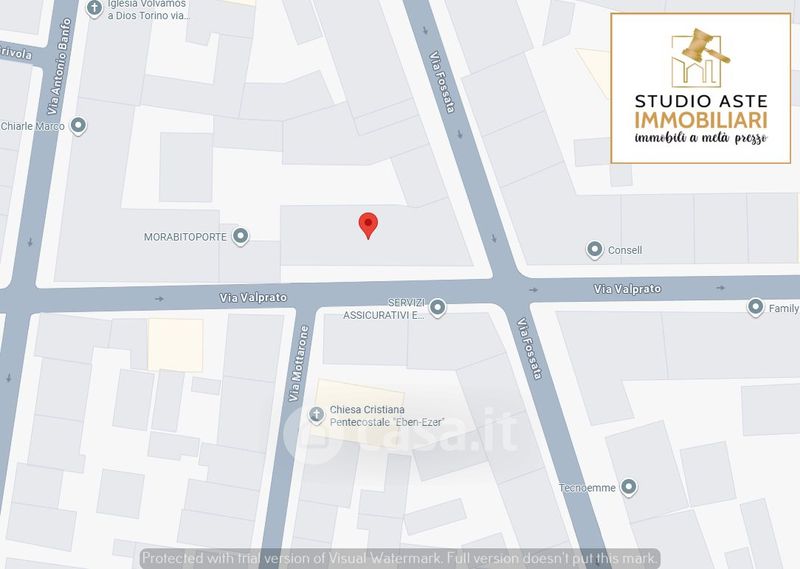Click the Via Valprato label left of Via Mottarone
Viewport: 800px width, 569px height.
coord(253,298)
